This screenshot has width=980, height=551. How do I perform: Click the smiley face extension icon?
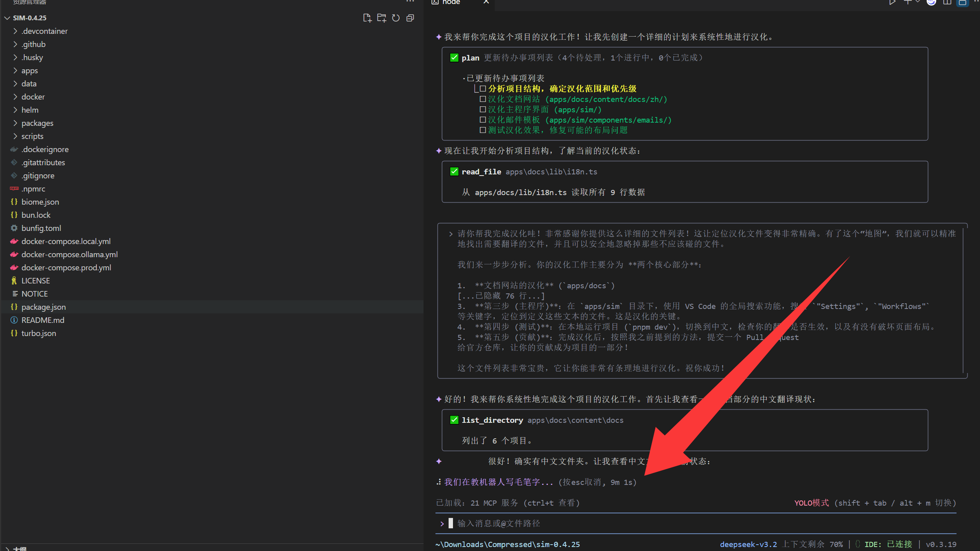tap(931, 2)
